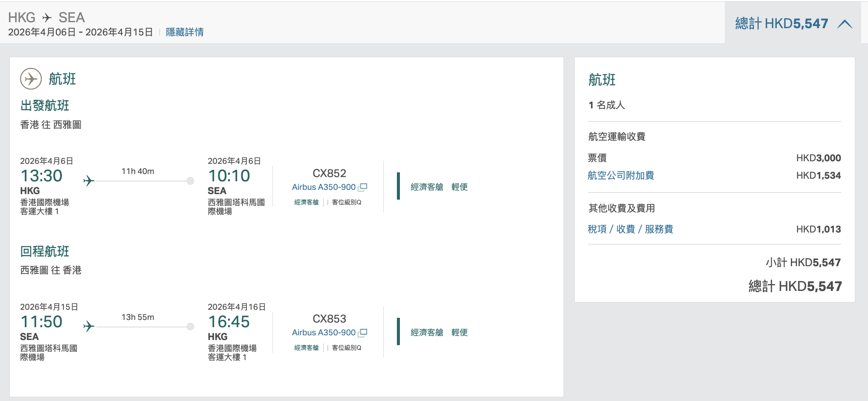Click 2026年4月16日 arrival date
Image resolution: width=868 pixels, height=401 pixels.
click(237, 307)
